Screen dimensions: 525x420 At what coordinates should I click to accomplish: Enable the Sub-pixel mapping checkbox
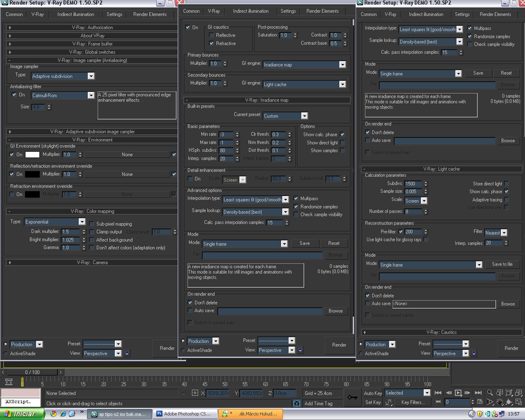[92, 224]
